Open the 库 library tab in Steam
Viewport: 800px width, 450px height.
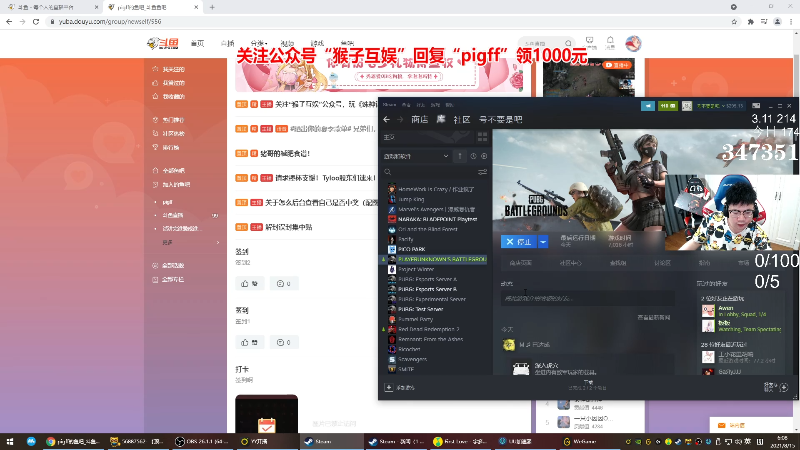pyautogui.click(x=441, y=119)
